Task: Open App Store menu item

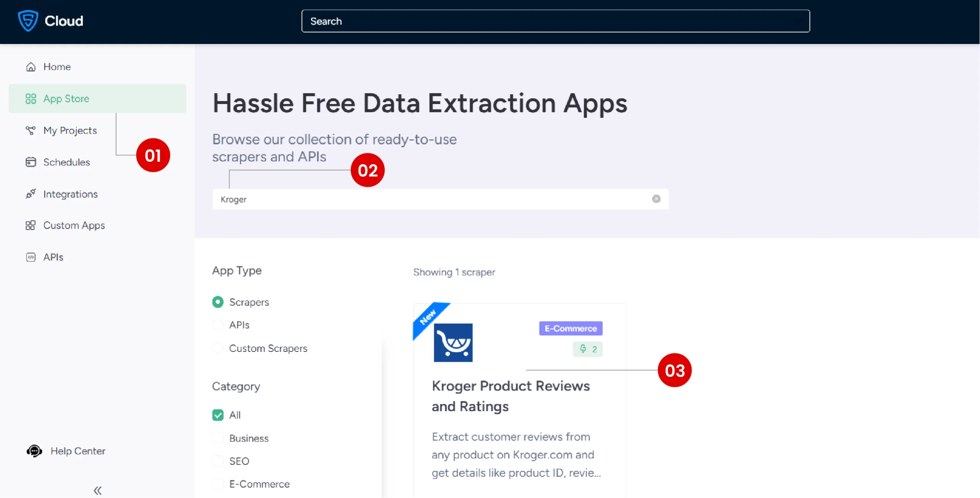Action: [x=97, y=99]
